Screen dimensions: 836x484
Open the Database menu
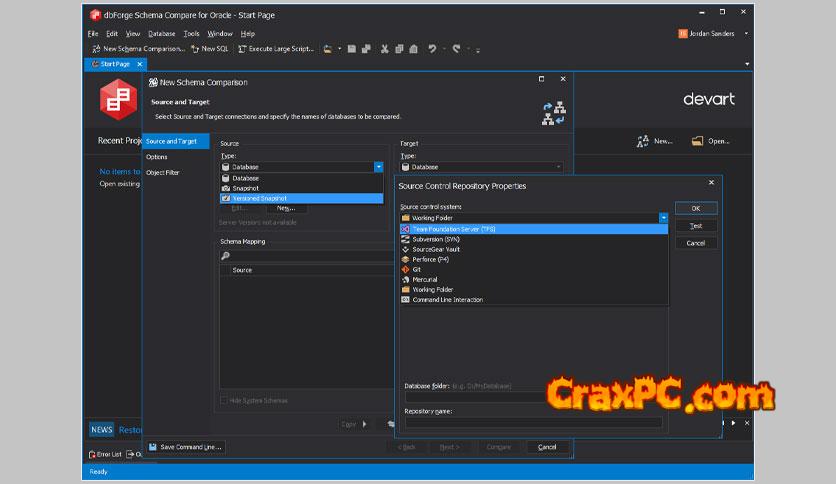click(x=161, y=34)
